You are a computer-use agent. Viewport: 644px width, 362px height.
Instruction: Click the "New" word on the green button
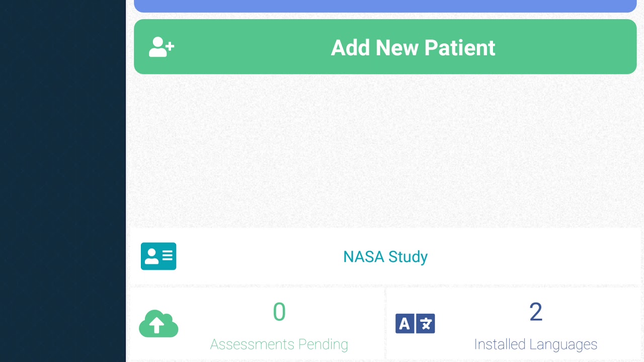point(397,48)
